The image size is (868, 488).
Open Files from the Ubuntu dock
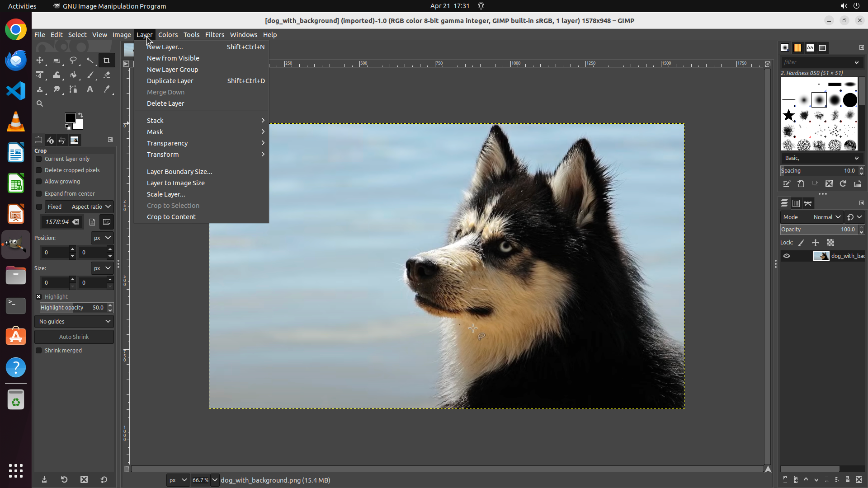pyautogui.click(x=16, y=275)
